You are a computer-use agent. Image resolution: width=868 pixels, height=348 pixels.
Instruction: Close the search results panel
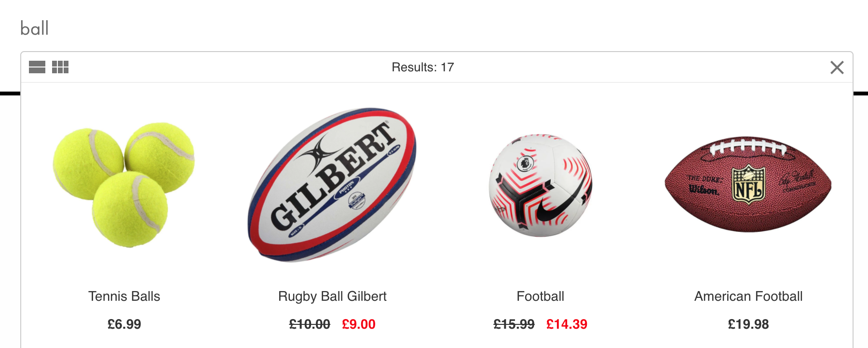pos(837,67)
